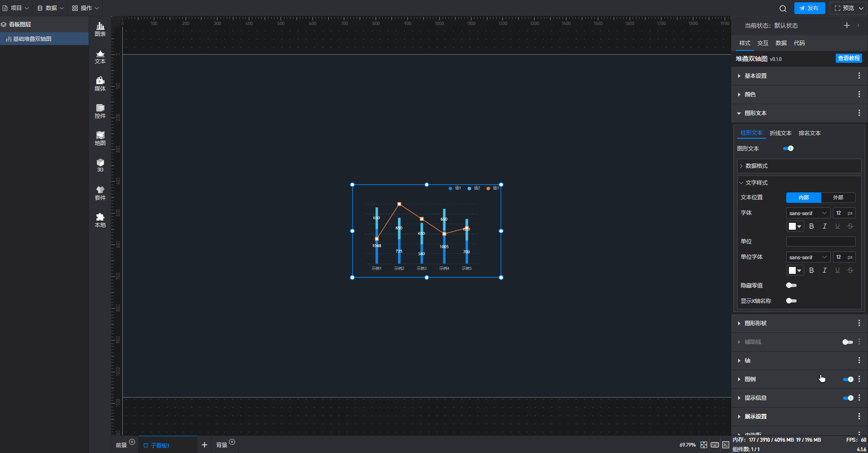
Task: Click the 查看教程 button
Action: 849,58
